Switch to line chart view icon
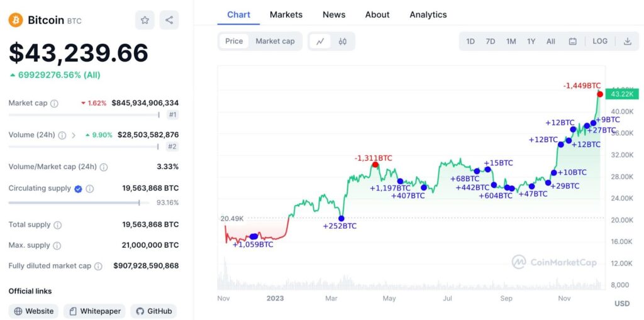644x320 pixels. coord(320,41)
